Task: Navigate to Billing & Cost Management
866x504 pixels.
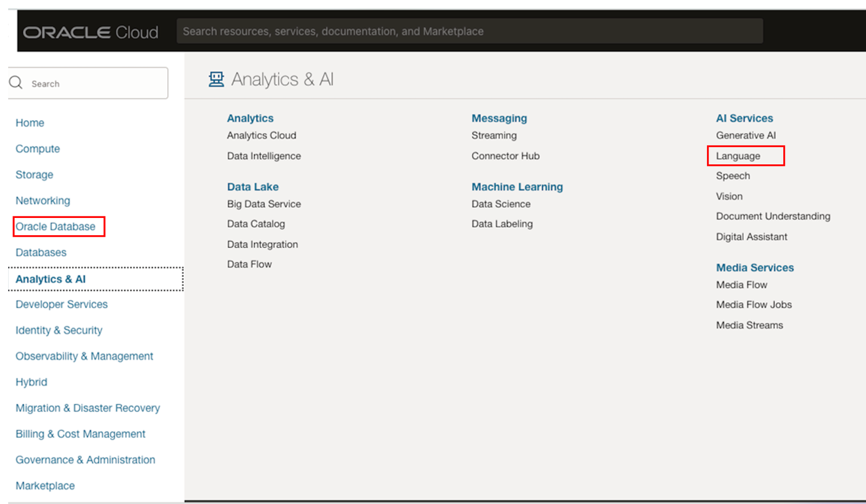Action: (x=80, y=434)
